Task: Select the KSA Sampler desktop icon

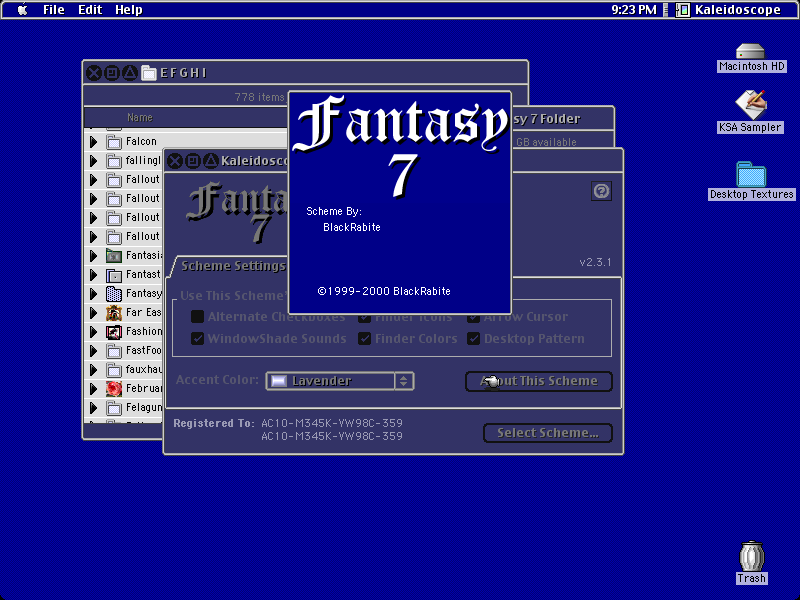Action: coord(750,104)
